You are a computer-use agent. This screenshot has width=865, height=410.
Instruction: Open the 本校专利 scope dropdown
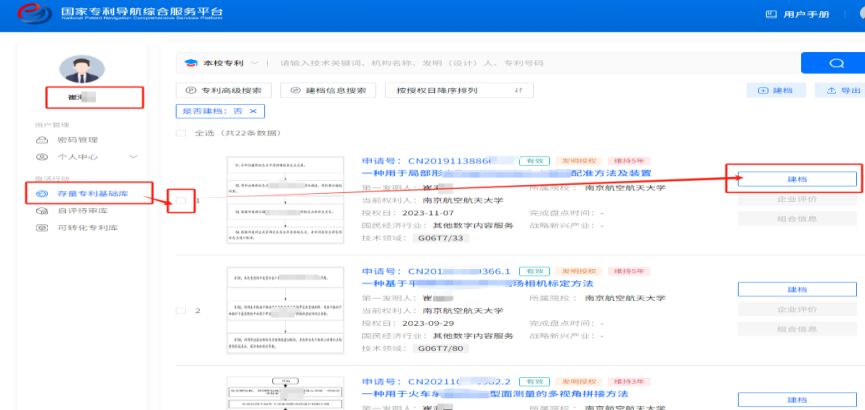click(x=222, y=63)
